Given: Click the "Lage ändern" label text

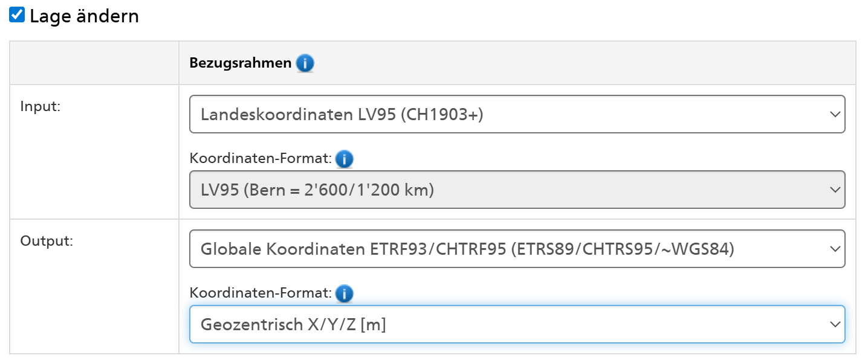Looking at the screenshot, I should tap(84, 16).
